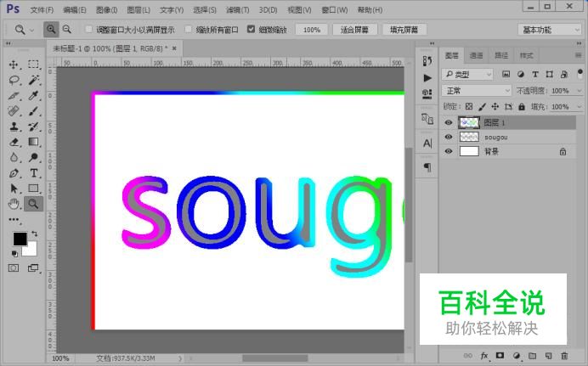
Task: Select the Rectangle shape tool
Action: pyautogui.click(x=33, y=189)
